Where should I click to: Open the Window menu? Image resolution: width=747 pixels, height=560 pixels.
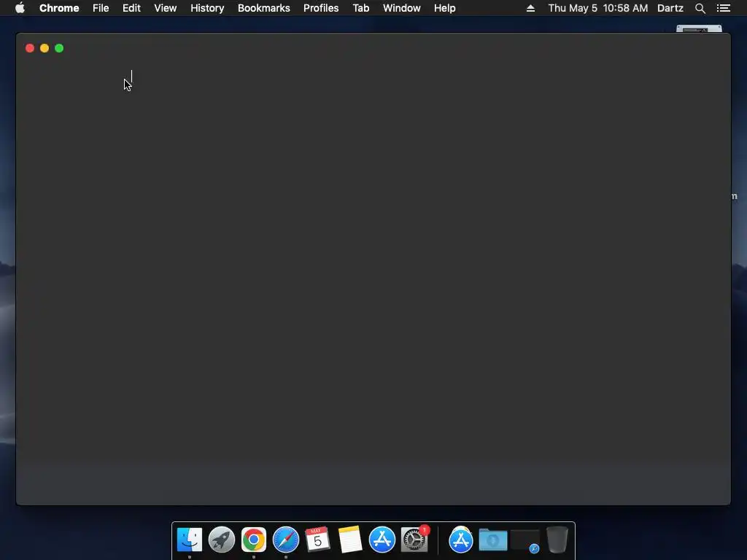402,8
